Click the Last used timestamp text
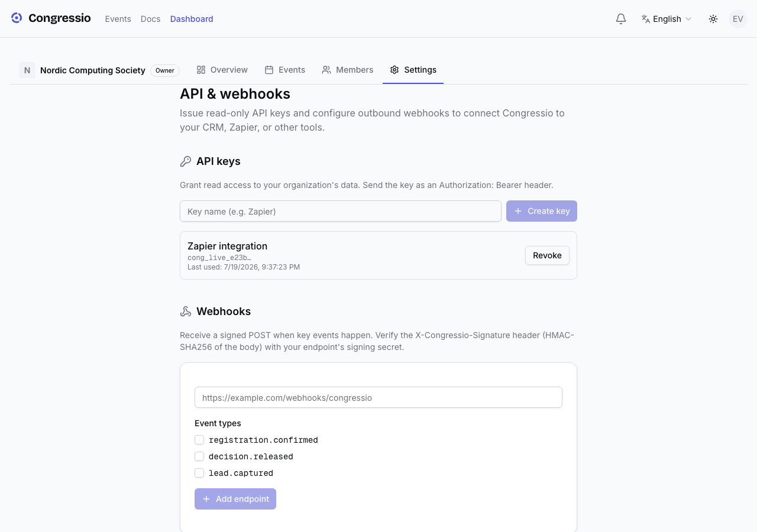The image size is (757, 532). pos(244,267)
